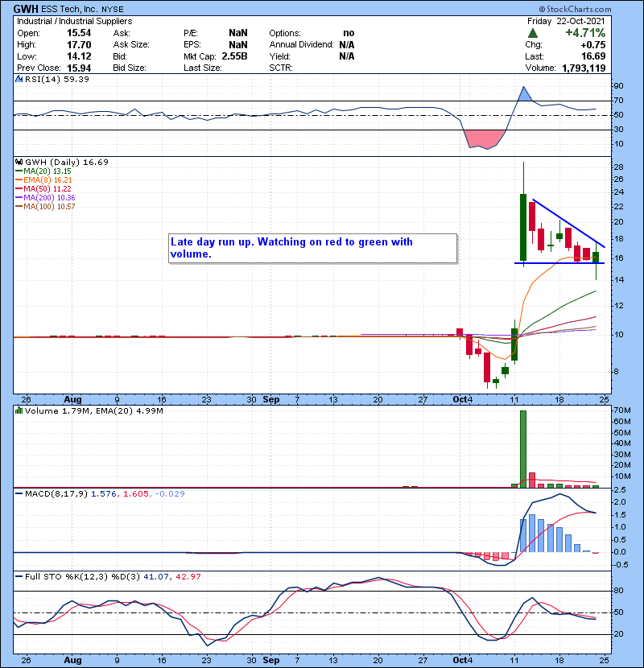Click the tall green 70M volume bar
Screen dimensions: 644x668
coord(523,449)
